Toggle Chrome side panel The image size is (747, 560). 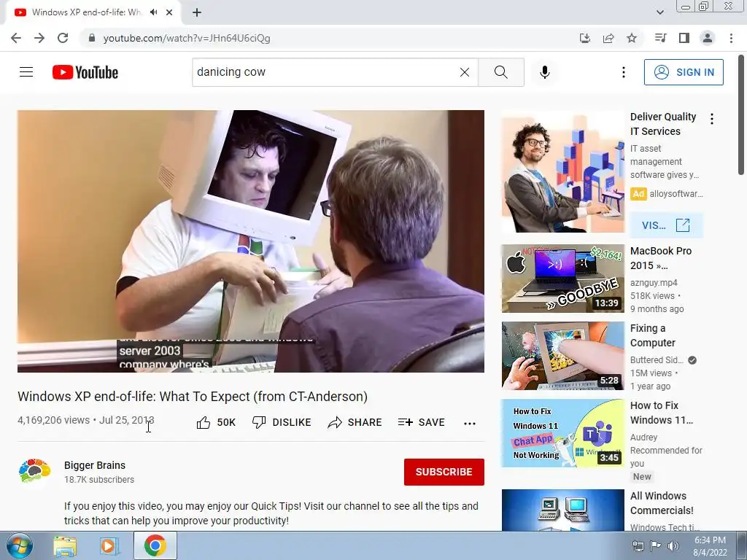click(684, 38)
